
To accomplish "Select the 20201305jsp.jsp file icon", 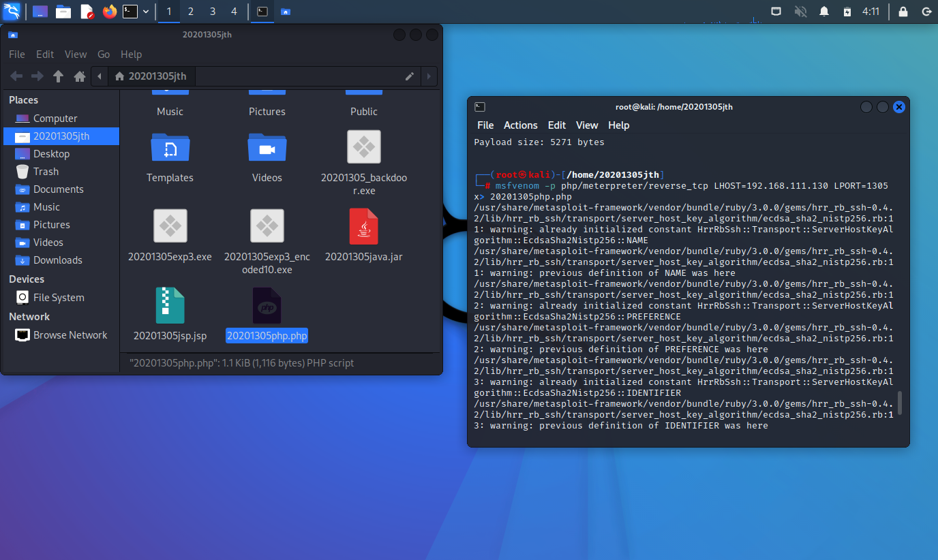I will coord(170,305).
